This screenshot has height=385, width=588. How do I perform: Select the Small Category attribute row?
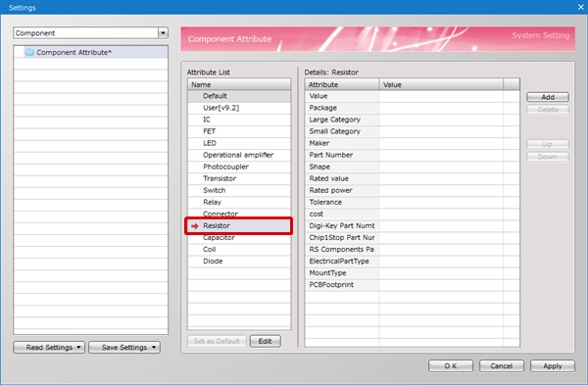(413, 131)
